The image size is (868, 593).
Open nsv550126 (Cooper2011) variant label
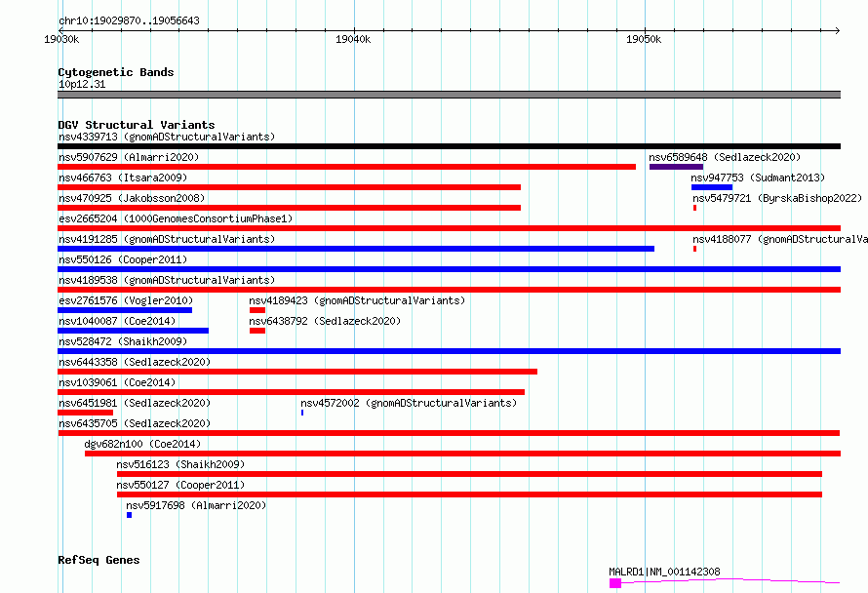coord(123,259)
